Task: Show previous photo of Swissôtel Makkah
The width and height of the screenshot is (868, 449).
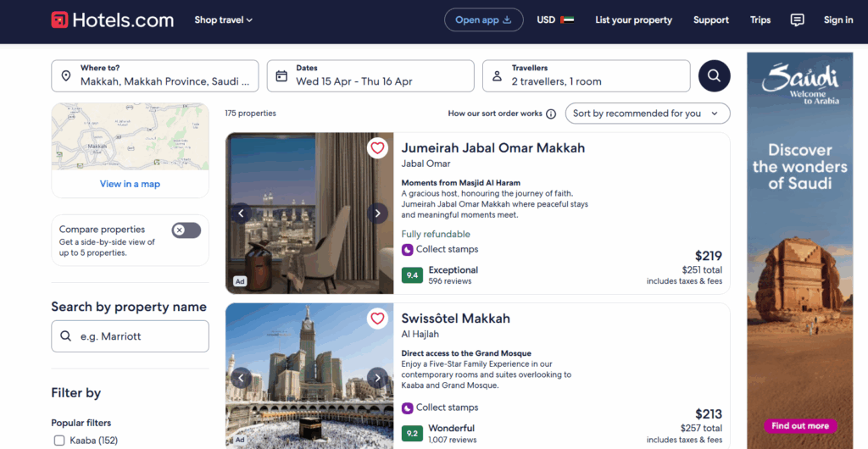Action: pos(242,378)
